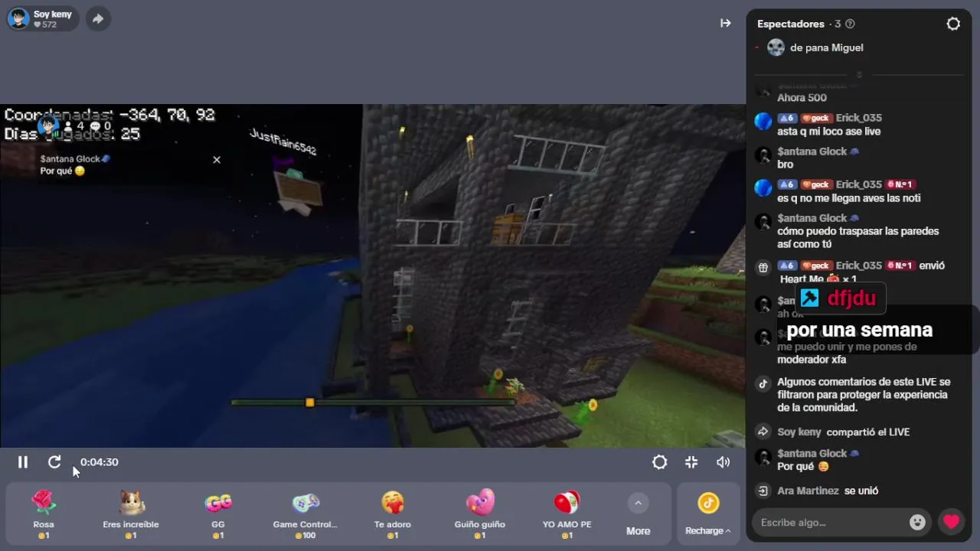The image size is (980, 551).
Task: Click the Ahora 500 chat message
Action: 802,98
